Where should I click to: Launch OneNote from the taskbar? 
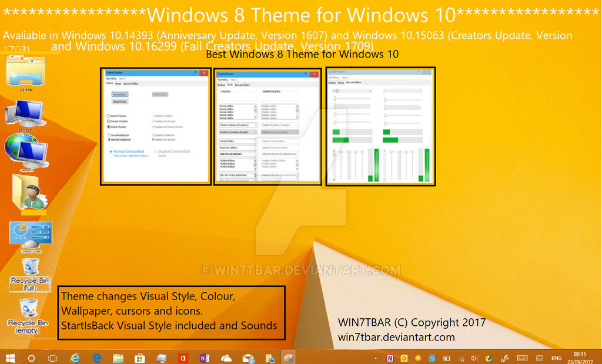coord(205,358)
